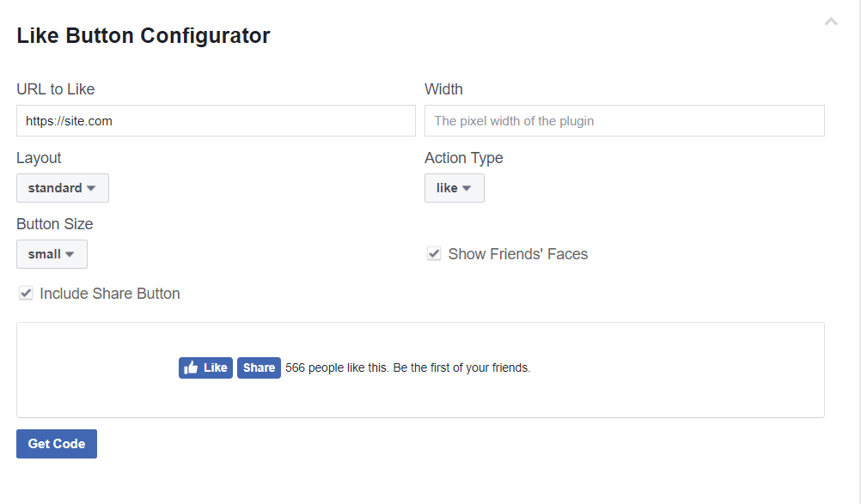
Task: Click the Get Code button
Action: coord(57,444)
